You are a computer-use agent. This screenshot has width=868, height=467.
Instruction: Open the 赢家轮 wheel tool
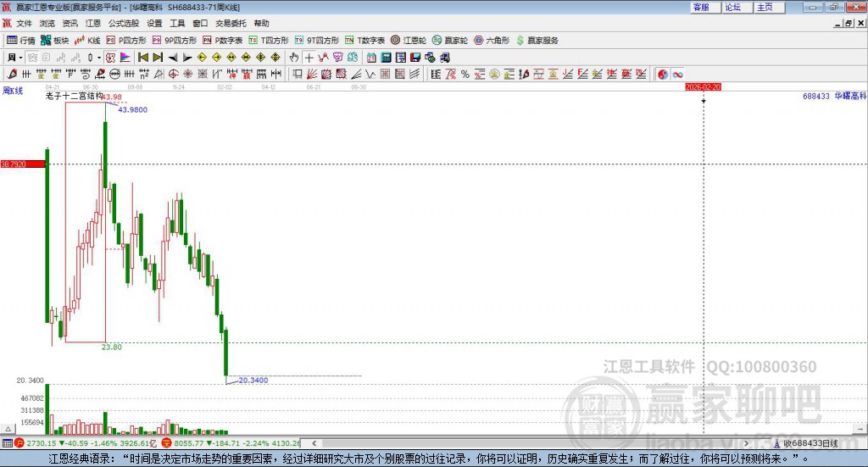coord(450,41)
